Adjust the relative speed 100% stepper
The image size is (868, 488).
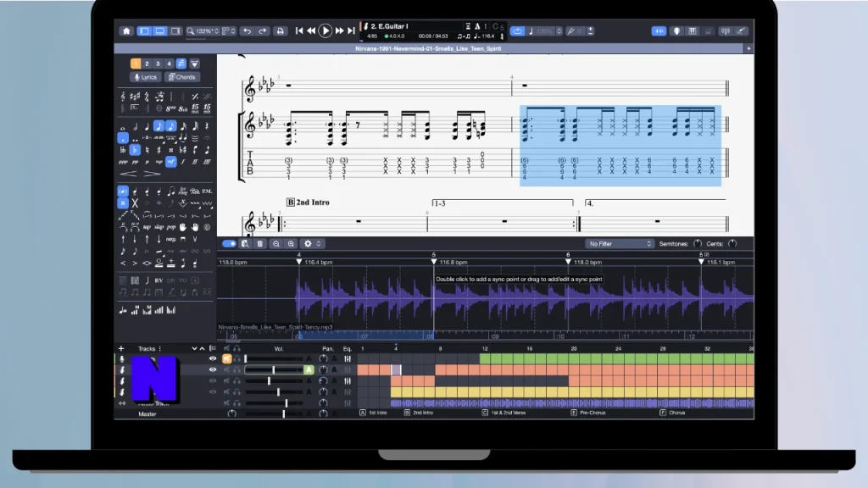click(559, 31)
